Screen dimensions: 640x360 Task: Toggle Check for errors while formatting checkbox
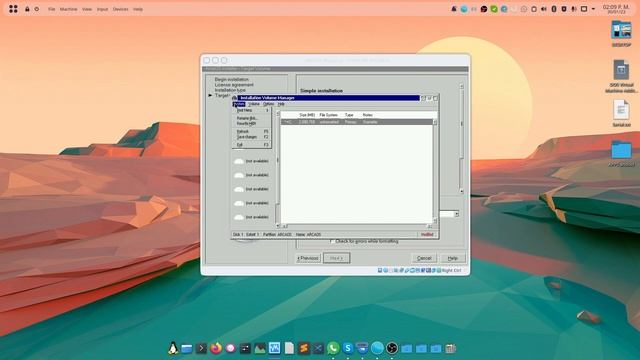[332, 241]
